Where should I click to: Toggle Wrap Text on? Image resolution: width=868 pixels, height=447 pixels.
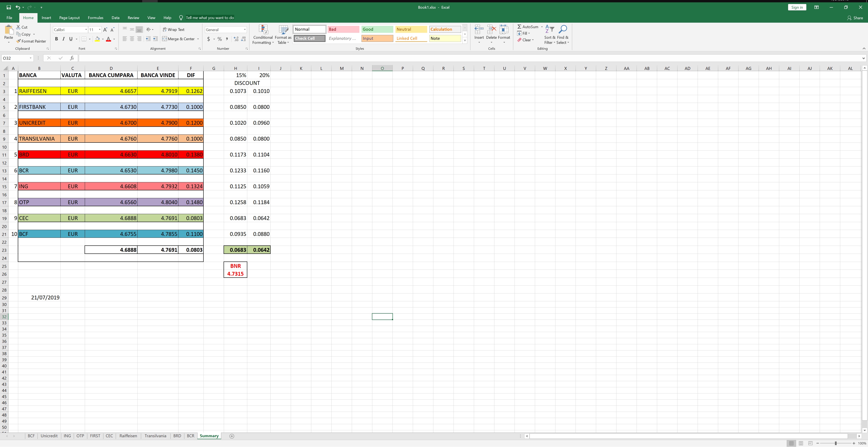[174, 30]
